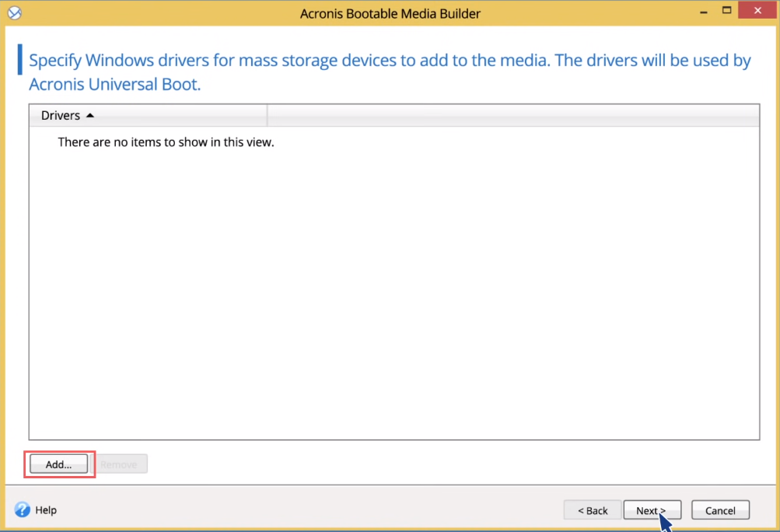
Task: Minimize the Acronis Bootable Media Builder window
Action: tap(703, 11)
